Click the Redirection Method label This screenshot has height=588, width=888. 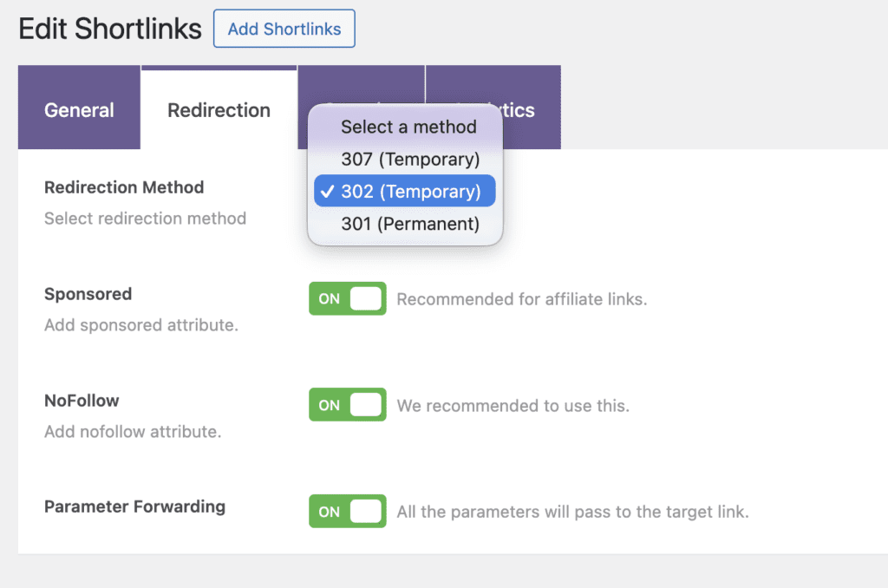tap(123, 187)
